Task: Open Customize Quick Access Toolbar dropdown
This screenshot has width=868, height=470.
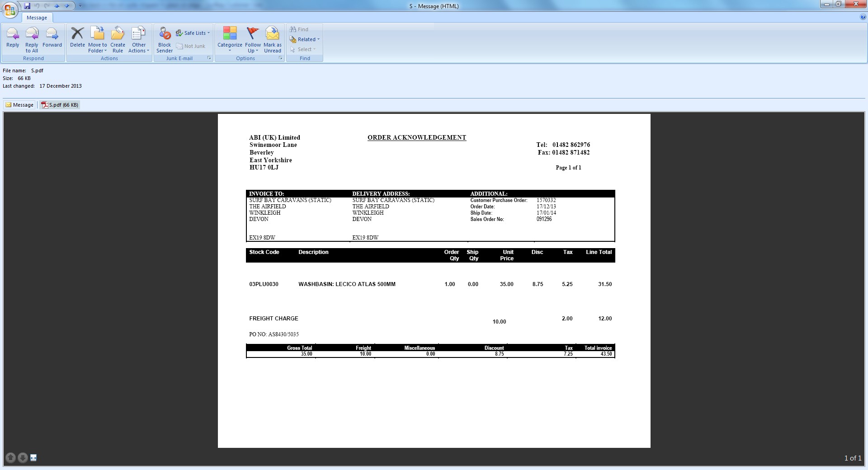Action: 80,6
